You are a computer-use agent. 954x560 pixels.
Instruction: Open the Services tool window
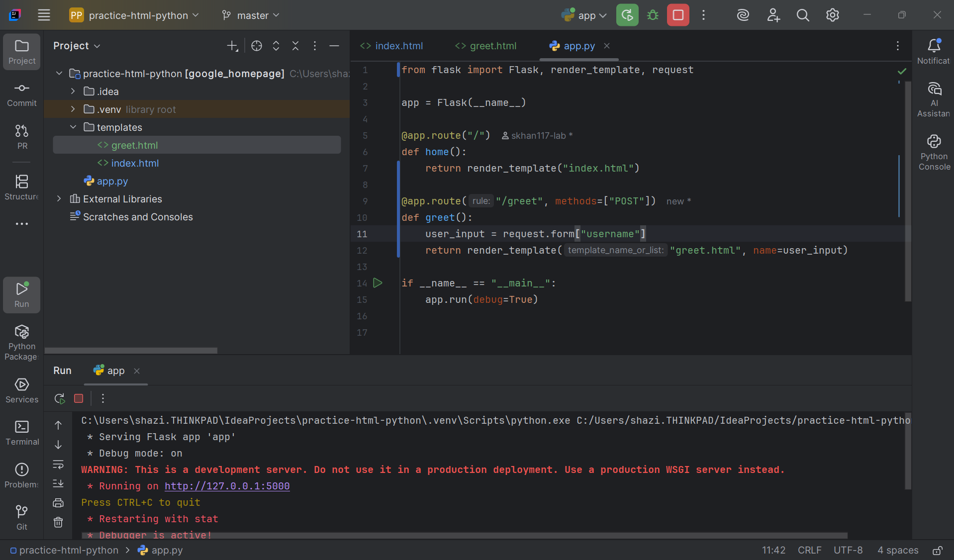pyautogui.click(x=22, y=390)
